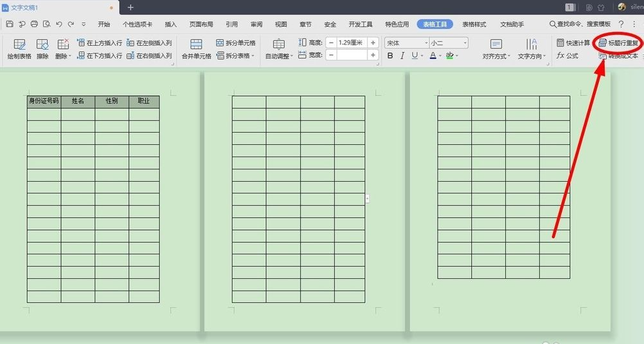
Task: Open the Table Style (表格样式) tab
Action: [474, 24]
